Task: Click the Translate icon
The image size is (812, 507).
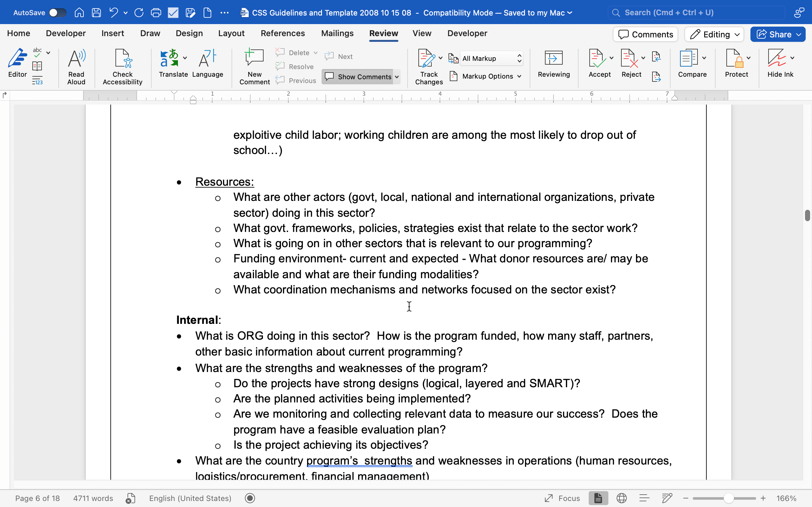Action: click(169, 59)
